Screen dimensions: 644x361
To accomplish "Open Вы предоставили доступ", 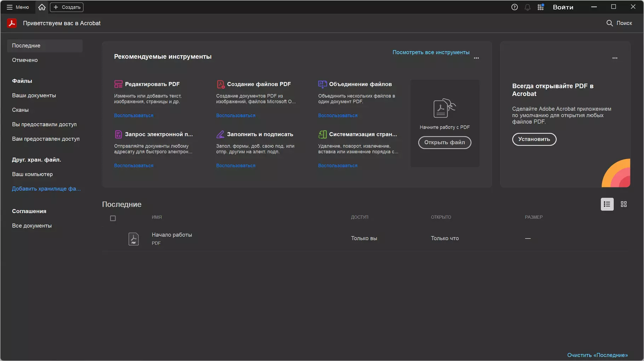I will click(x=45, y=125).
